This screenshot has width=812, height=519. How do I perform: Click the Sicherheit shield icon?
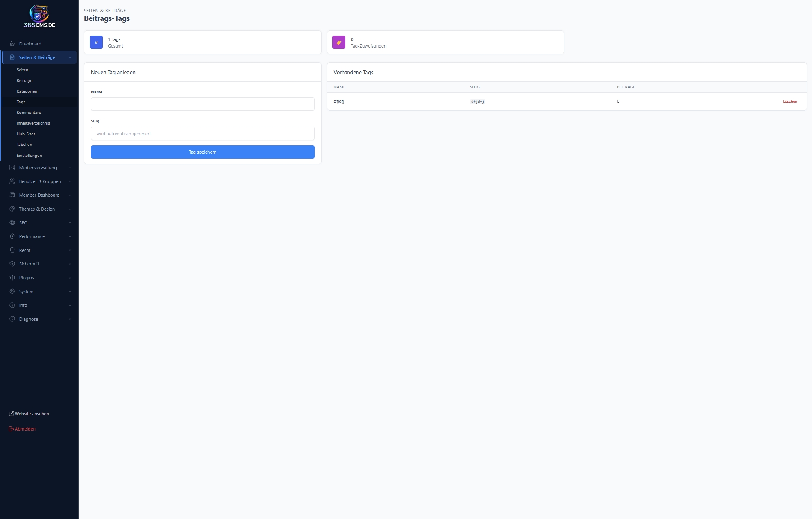click(12, 264)
